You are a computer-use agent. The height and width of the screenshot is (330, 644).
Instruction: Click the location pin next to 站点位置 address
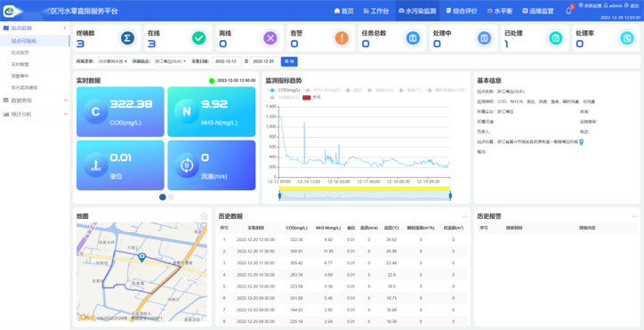point(581,141)
